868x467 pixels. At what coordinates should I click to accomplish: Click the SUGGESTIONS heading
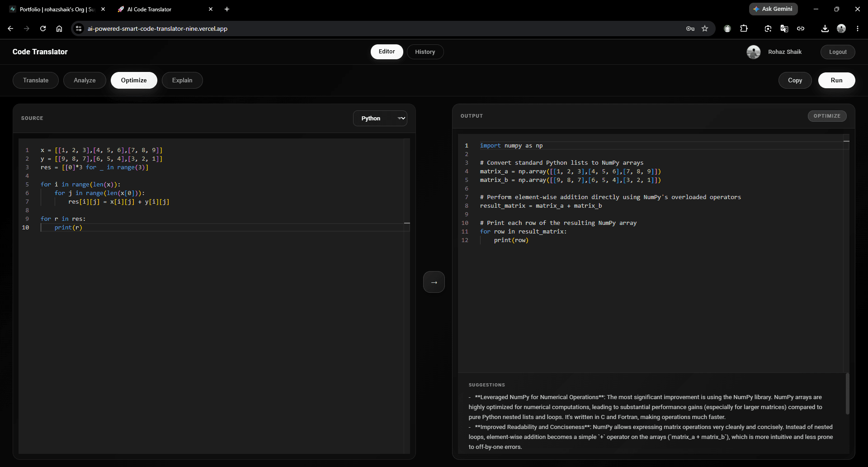click(486, 385)
